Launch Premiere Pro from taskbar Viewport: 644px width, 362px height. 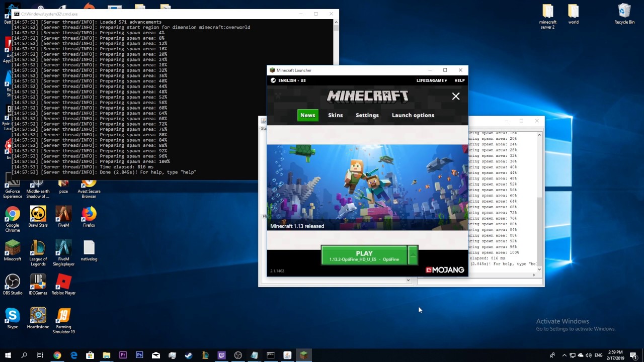[x=123, y=355]
